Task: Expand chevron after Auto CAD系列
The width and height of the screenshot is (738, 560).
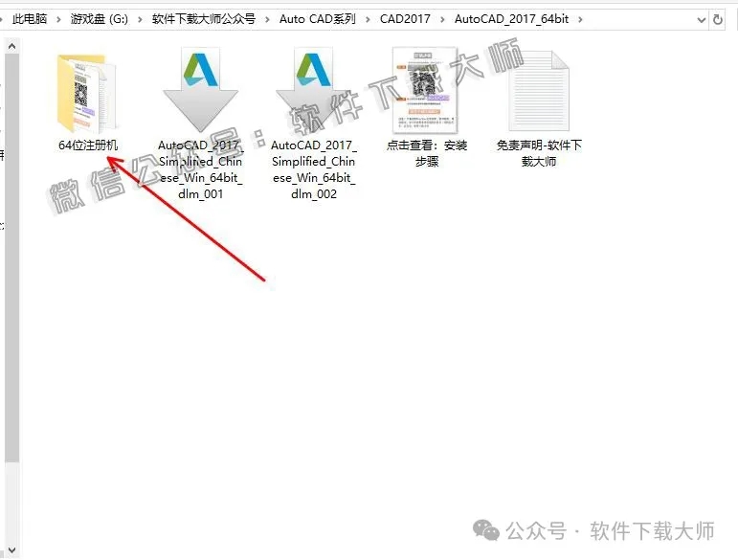Action: pyautogui.click(x=369, y=20)
